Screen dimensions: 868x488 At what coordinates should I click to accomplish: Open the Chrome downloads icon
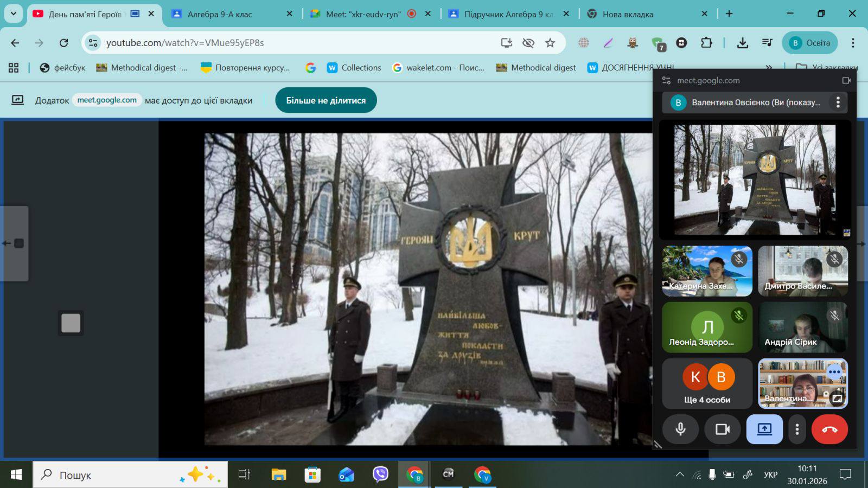point(743,43)
